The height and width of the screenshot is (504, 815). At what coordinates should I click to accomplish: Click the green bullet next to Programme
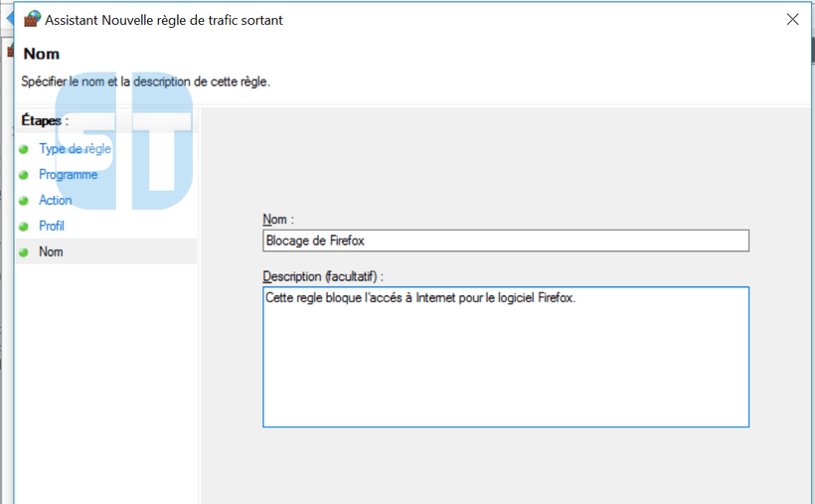[24, 175]
